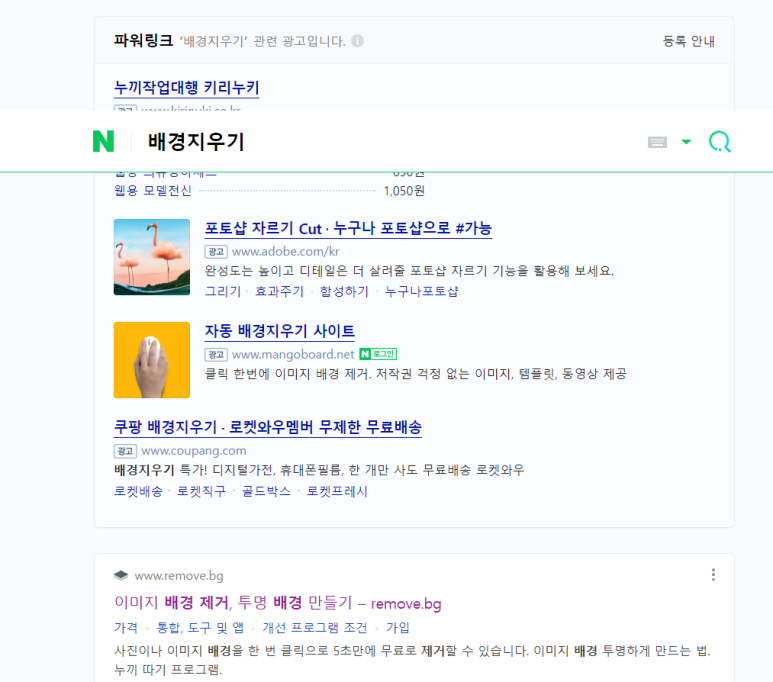This screenshot has width=773, height=682.
Task: Open the 로켓배송 sublink
Action: 138,491
